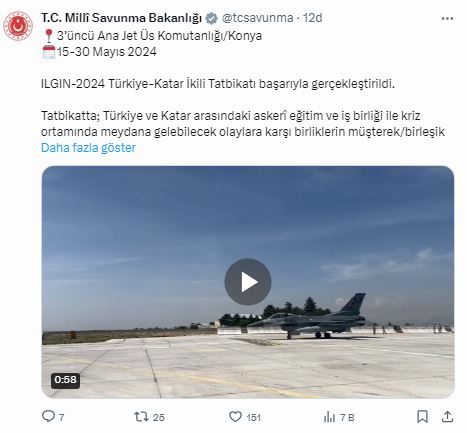Click the T.C. Millî Savunma Bakanlığı display name
This screenshot has height=433, width=467.
[x=121, y=18]
